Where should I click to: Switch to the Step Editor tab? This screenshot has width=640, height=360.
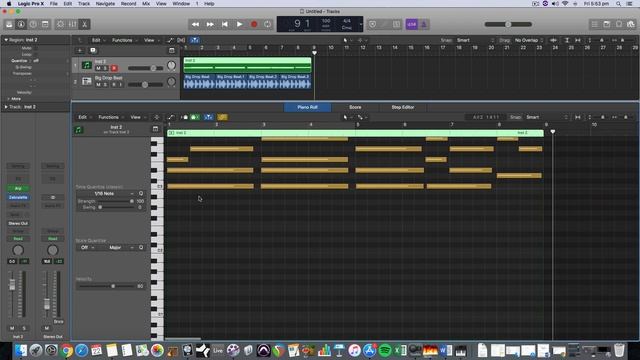click(x=403, y=107)
